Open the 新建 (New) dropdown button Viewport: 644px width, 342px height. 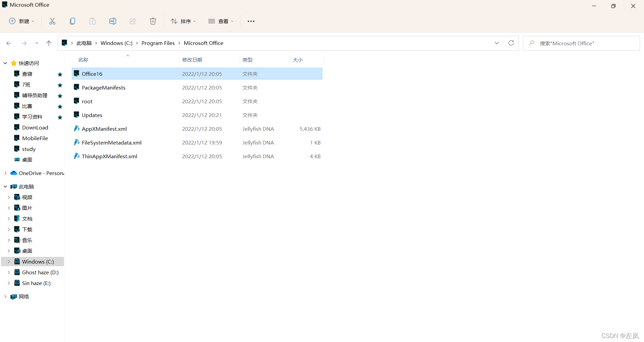[21, 21]
